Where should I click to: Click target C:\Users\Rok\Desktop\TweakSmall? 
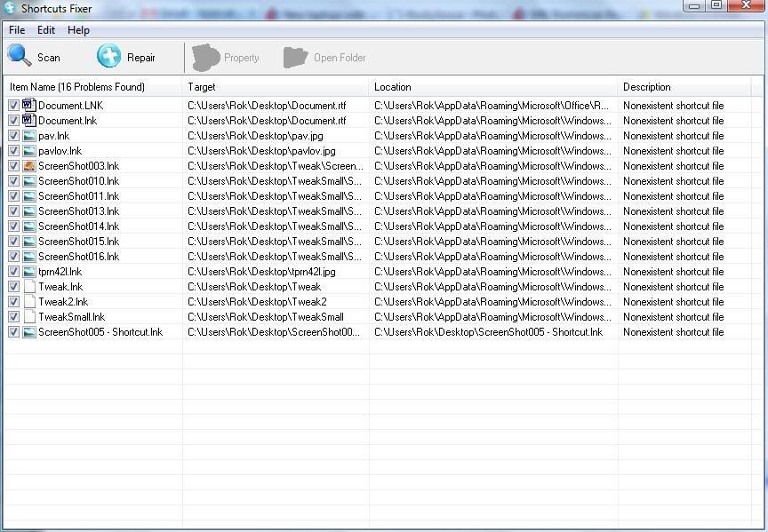266,317
